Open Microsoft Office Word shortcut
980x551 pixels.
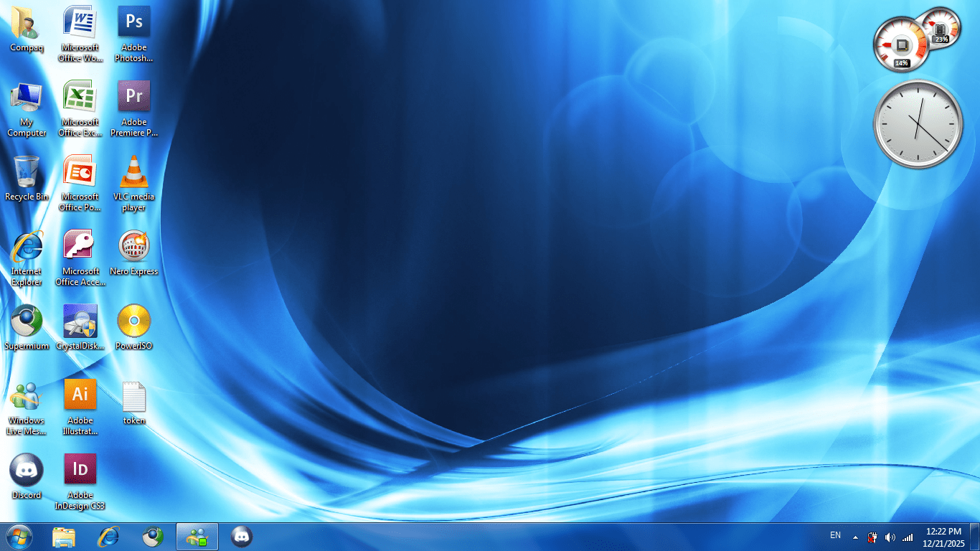[x=80, y=27]
